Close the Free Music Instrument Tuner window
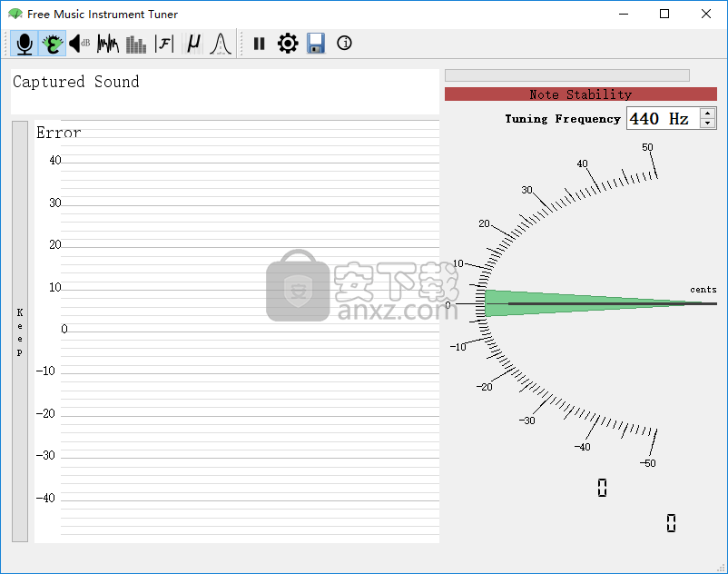 click(x=705, y=14)
